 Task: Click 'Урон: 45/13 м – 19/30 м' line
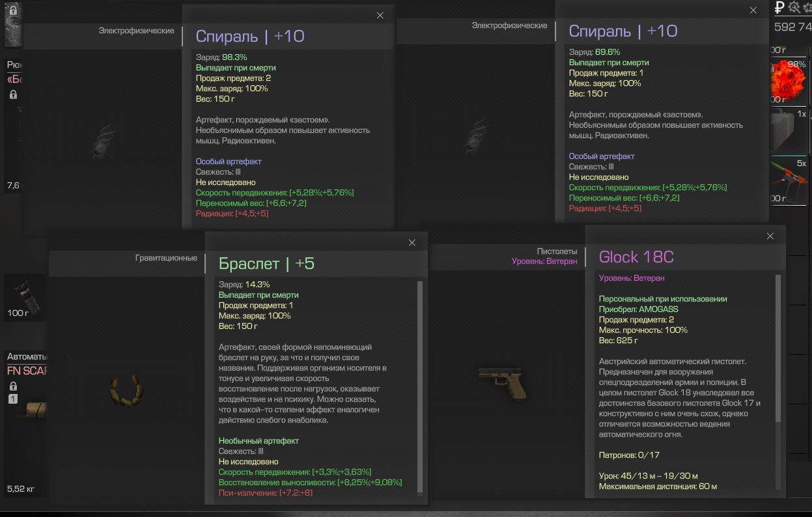[x=649, y=476]
